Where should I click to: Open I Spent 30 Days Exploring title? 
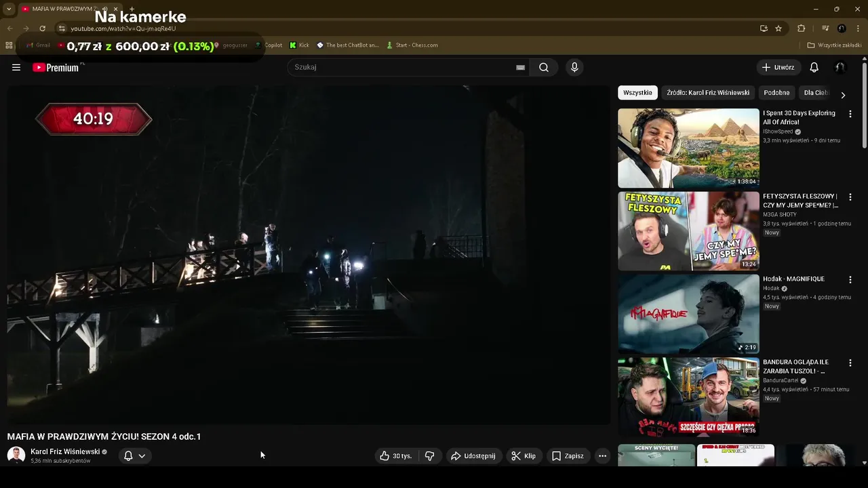point(800,118)
